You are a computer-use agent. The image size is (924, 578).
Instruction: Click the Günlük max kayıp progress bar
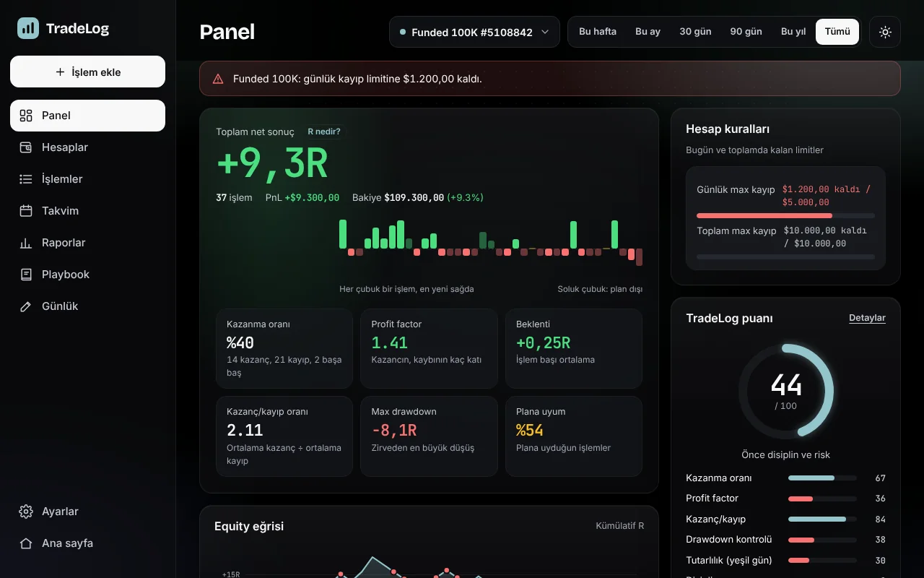[x=785, y=215]
